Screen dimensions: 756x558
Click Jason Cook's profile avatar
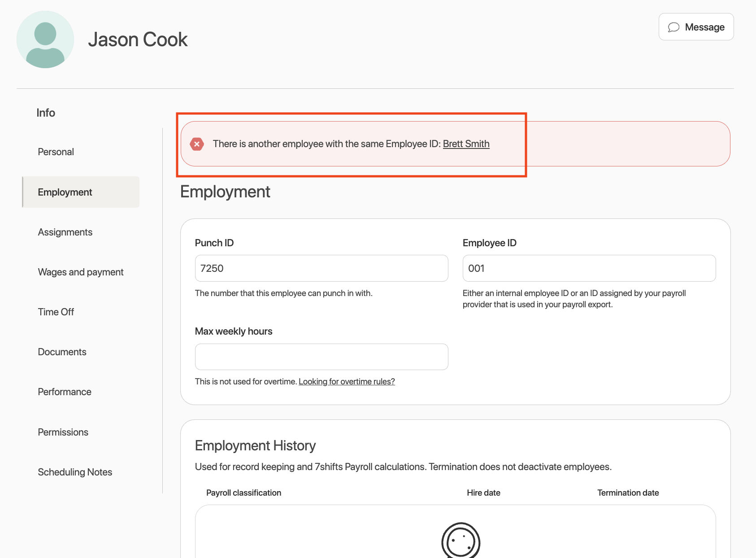(x=45, y=39)
